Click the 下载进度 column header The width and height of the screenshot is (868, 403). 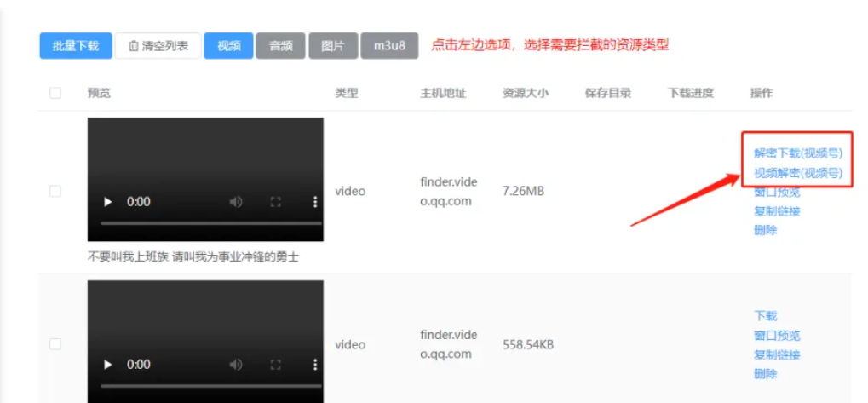point(690,93)
